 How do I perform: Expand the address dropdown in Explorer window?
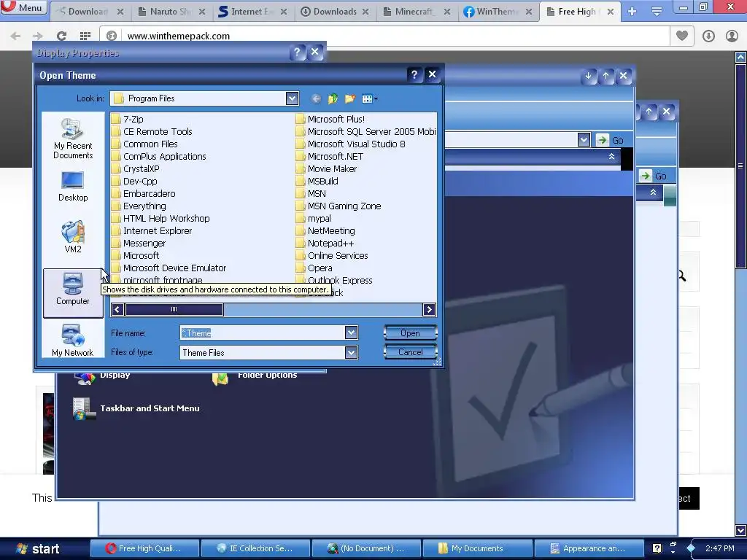(584, 140)
